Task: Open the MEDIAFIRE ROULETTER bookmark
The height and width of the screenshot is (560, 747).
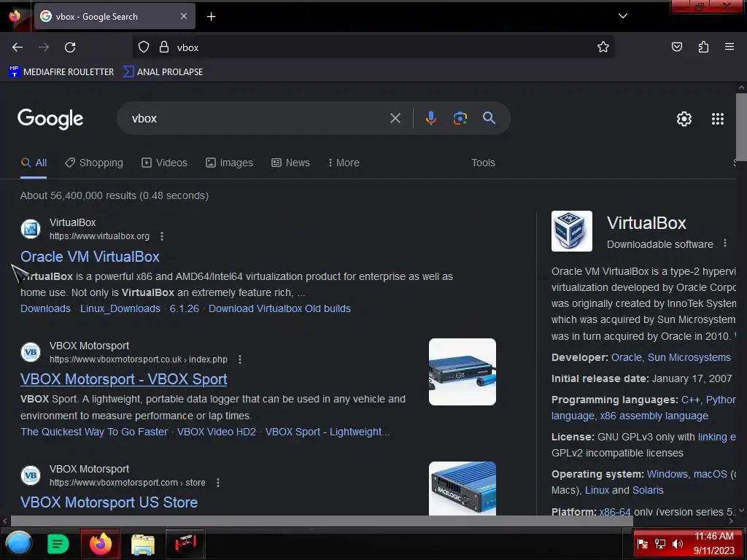Action: coord(61,72)
